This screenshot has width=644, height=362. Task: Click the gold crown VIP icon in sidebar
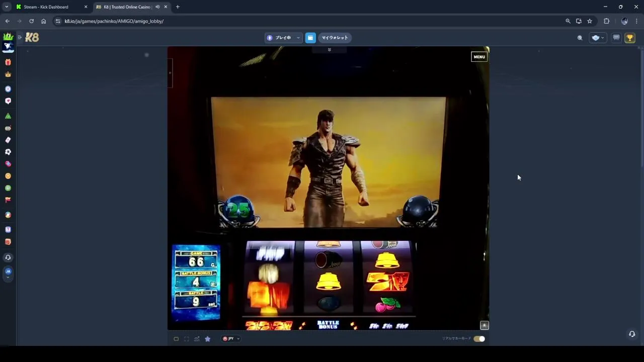8,74
